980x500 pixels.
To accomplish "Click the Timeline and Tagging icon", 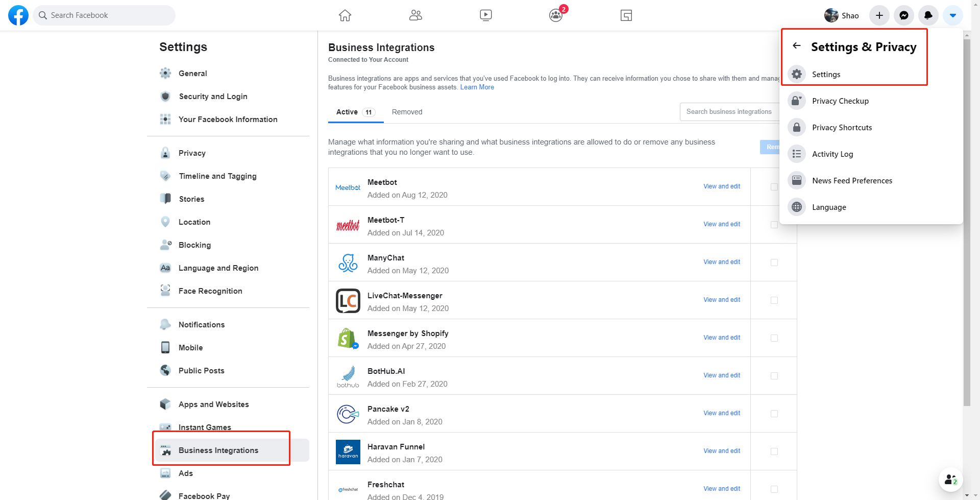I will (165, 176).
